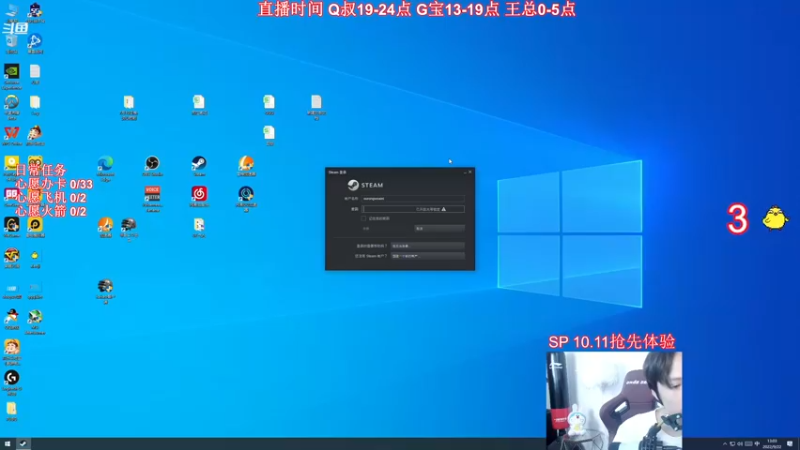The width and height of the screenshot is (800, 450).
Task: Focus the Steam account name field
Action: click(x=413, y=198)
